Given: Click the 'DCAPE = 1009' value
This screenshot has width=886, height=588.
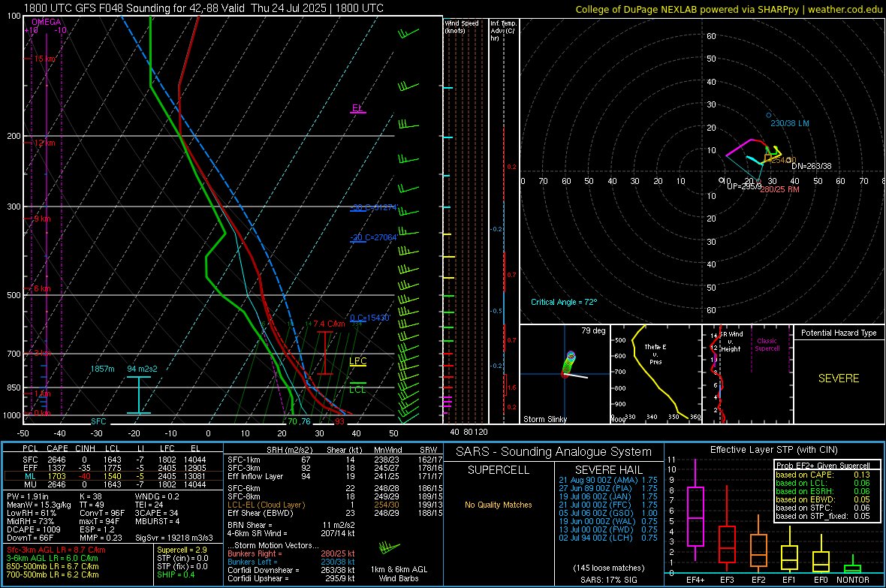Looking at the screenshot, I should click(x=33, y=529).
